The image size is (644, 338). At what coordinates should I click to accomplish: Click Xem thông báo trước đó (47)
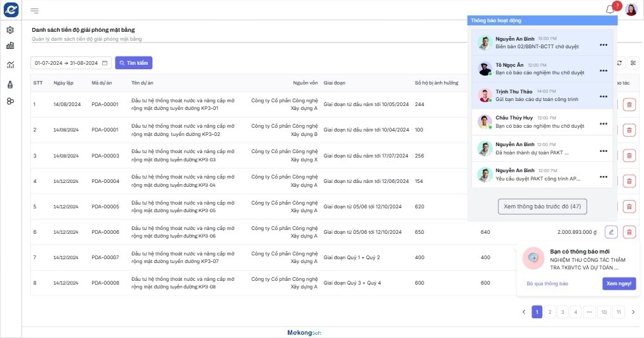[x=542, y=206]
